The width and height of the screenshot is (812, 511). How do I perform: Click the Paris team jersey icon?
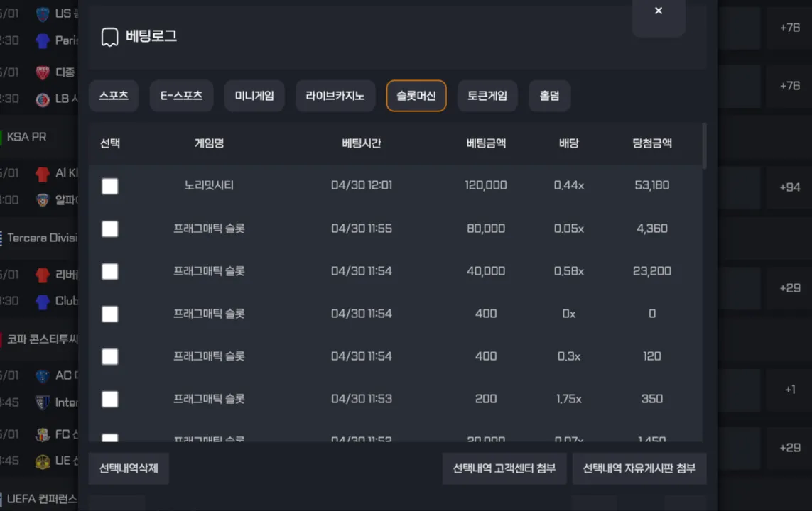point(43,40)
